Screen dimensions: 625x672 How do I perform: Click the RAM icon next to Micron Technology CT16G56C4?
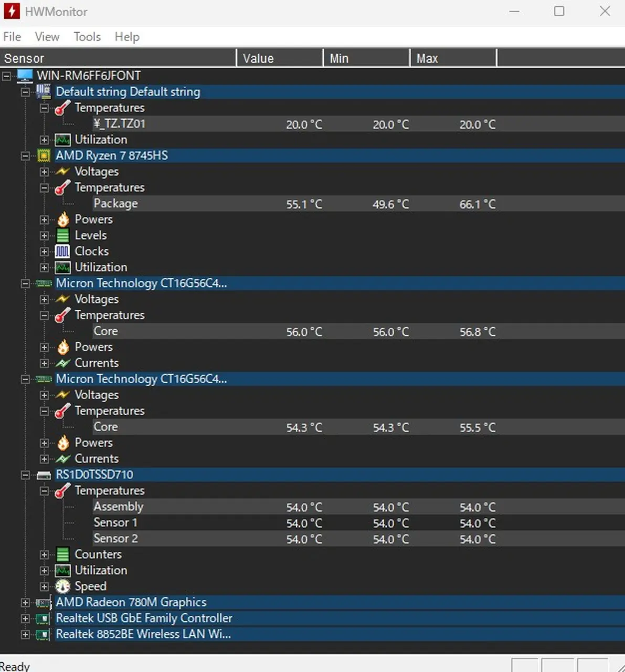pyautogui.click(x=43, y=283)
